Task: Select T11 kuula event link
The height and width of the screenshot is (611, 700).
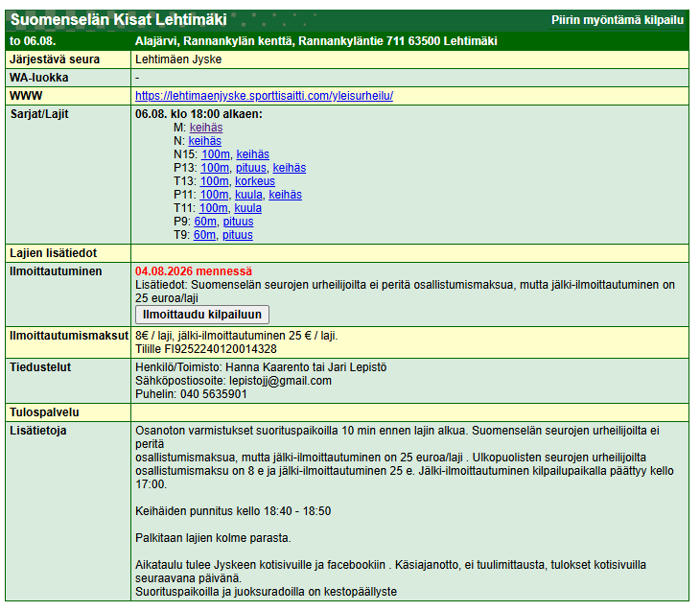Action: pyautogui.click(x=247, y=208)
